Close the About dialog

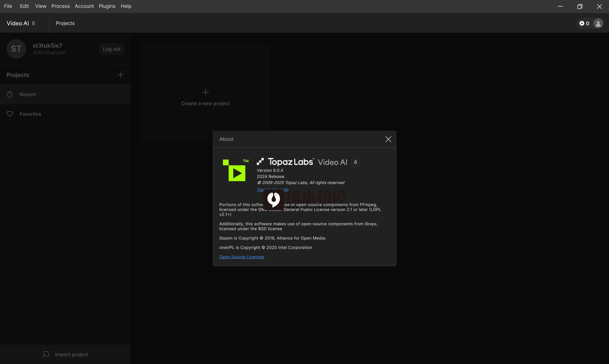click(388, 139)
